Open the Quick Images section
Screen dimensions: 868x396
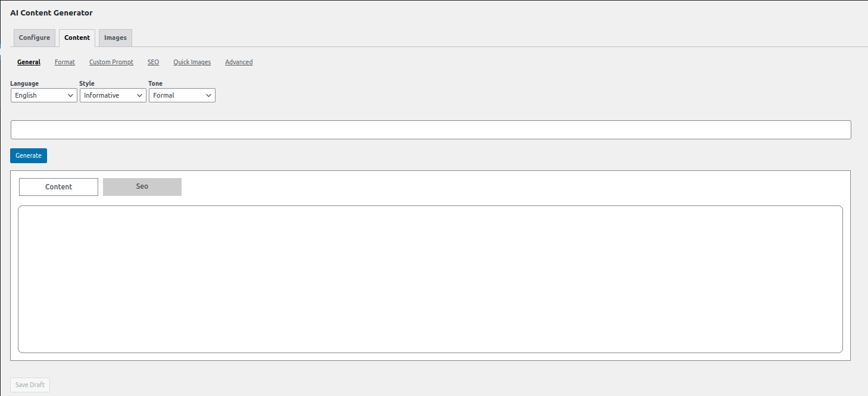[x=192, y=62]
